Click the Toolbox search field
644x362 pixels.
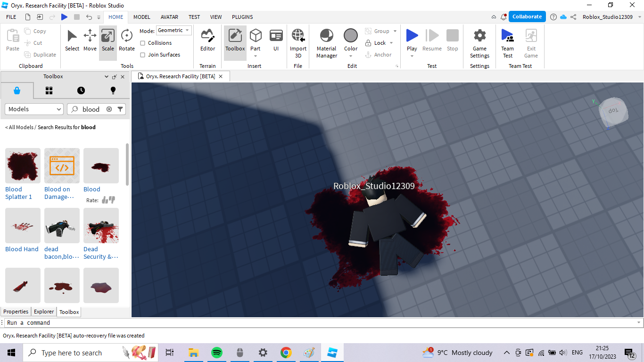91,109
